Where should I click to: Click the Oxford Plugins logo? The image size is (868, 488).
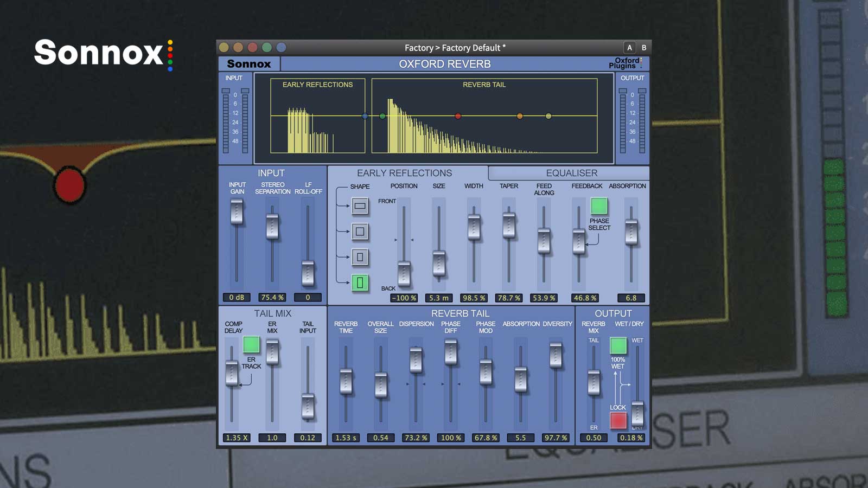(x=626, y=63)
